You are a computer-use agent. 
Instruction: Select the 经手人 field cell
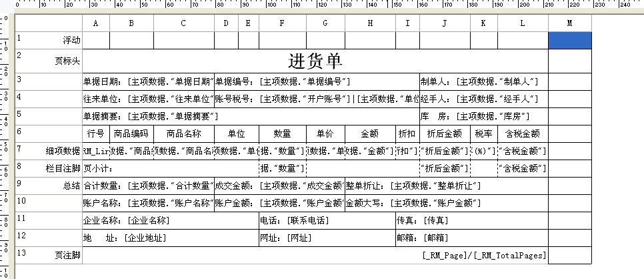(484, 99)
